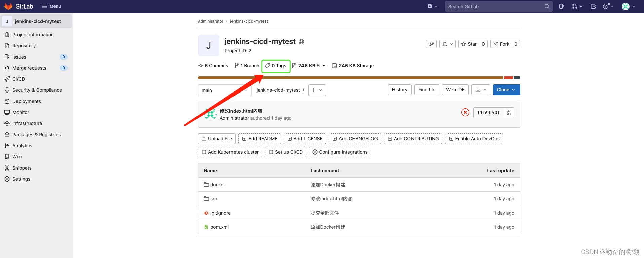Click the repository languages color bar
This screenshot has height=258, width=644.
359,78
